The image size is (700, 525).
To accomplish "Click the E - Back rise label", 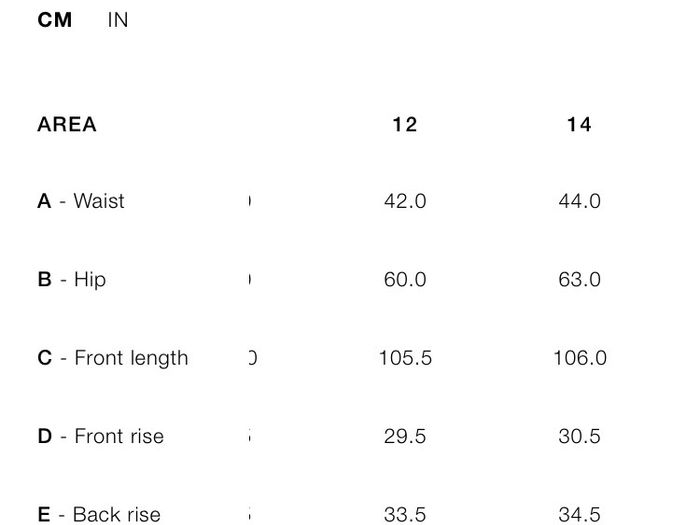I will pyautogui.click(x=99, y=515).
